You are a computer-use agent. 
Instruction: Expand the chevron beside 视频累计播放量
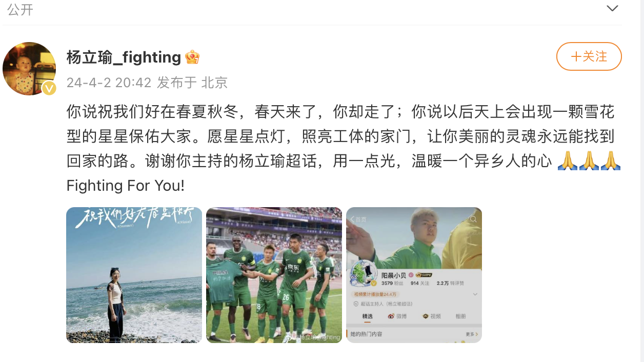click(475, 294)
